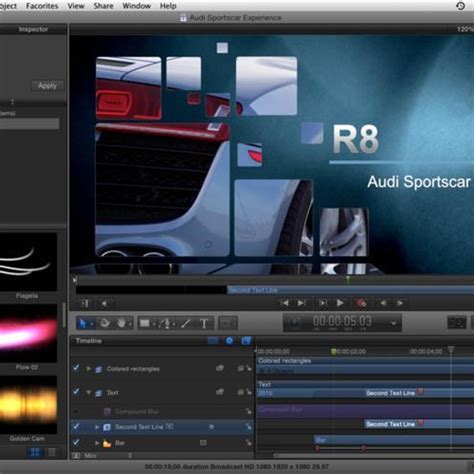Click the lock icon for Text group
474x474 pixels.
point(249,392)
